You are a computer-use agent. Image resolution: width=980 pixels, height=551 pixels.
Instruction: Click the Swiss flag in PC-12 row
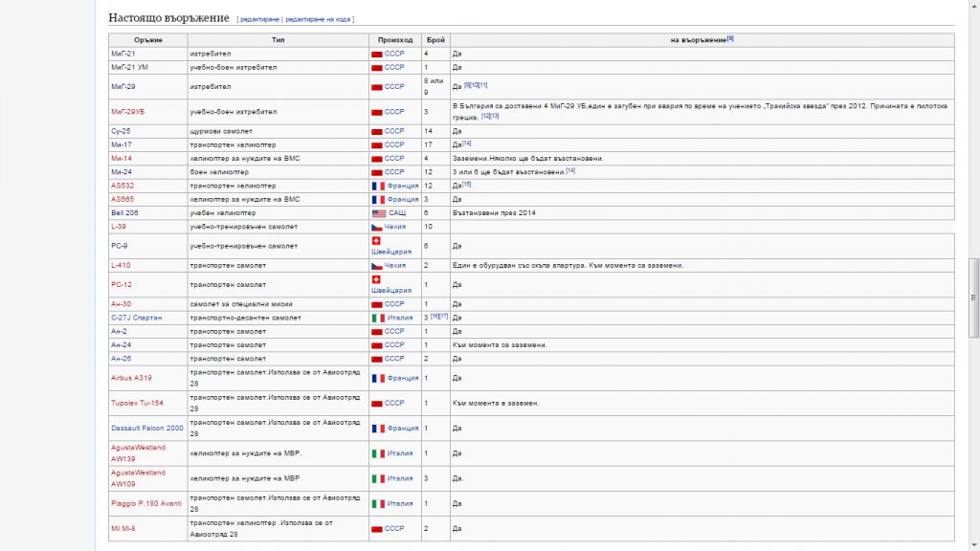coord(376,279)
